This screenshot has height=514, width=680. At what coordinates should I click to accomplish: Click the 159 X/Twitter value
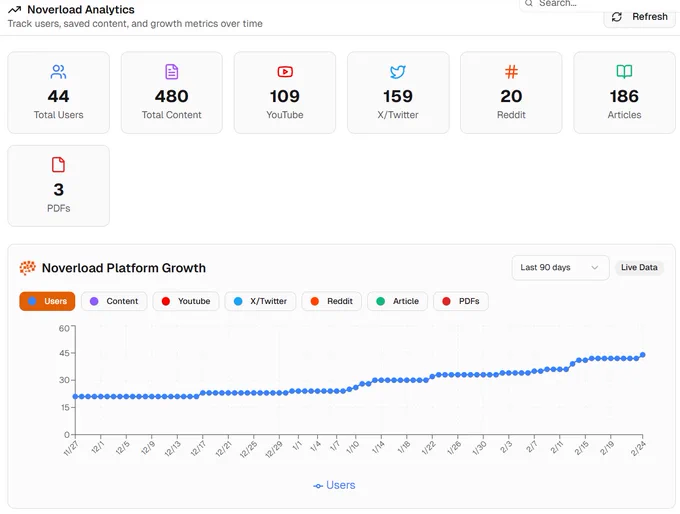point(398,96)
